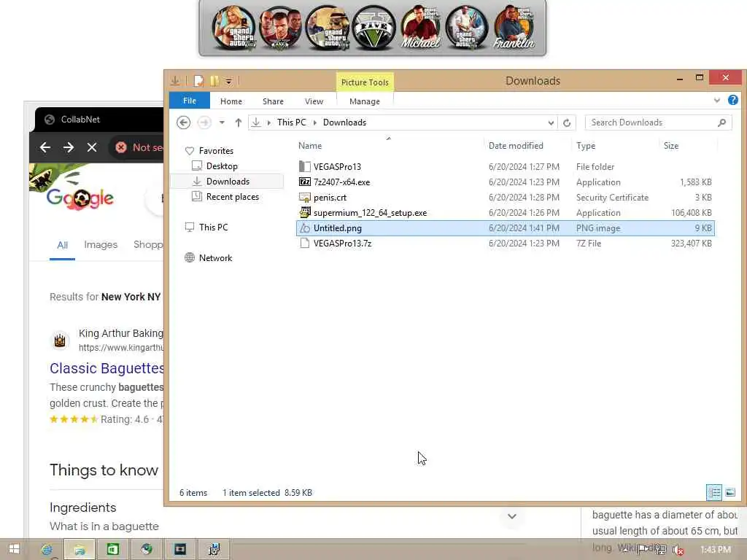Switch to large thumbnails view button
Viewport: 747px width, 560px height.
click(729, 492)
